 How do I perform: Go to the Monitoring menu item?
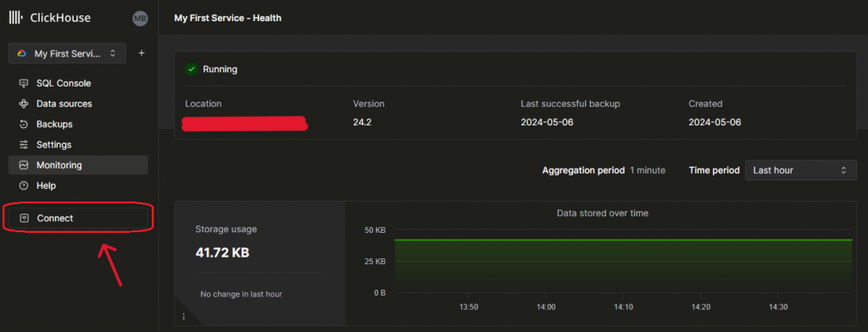[78, 165]
